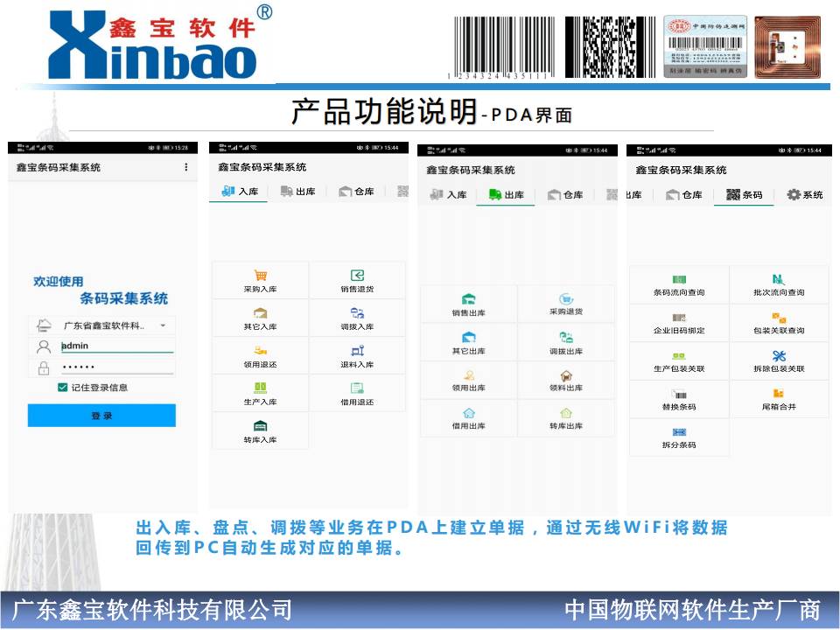Click the blue 登录 login button
Screen dimensions: 840x630
click(101, 415)
